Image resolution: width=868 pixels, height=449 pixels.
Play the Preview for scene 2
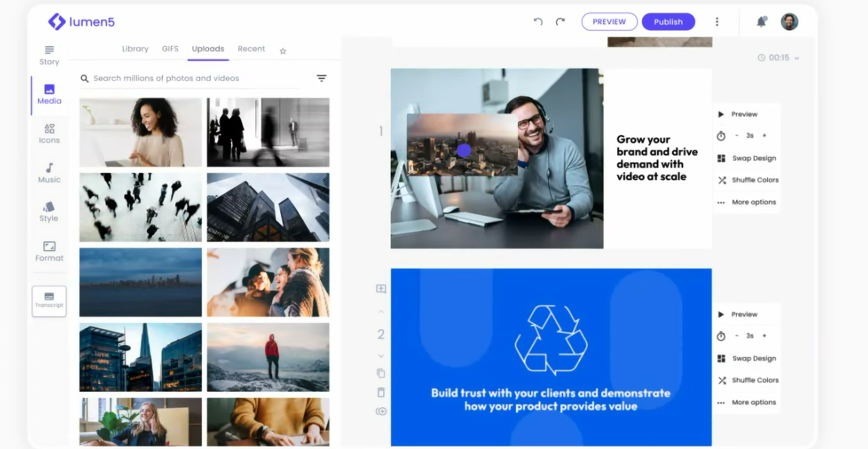738,314
